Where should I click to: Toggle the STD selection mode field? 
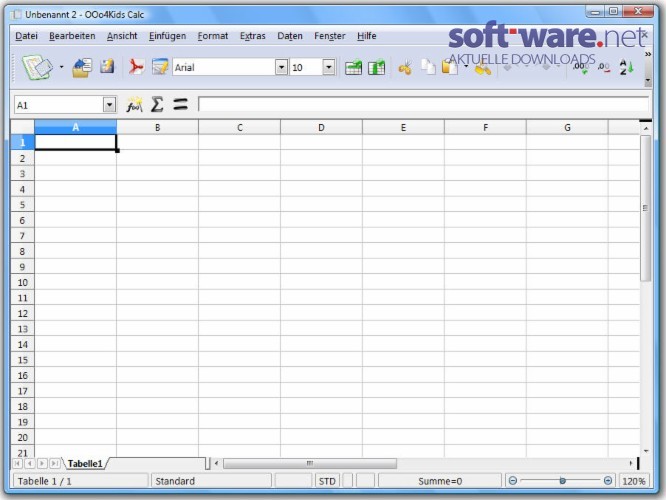click(x=327, y=481)
